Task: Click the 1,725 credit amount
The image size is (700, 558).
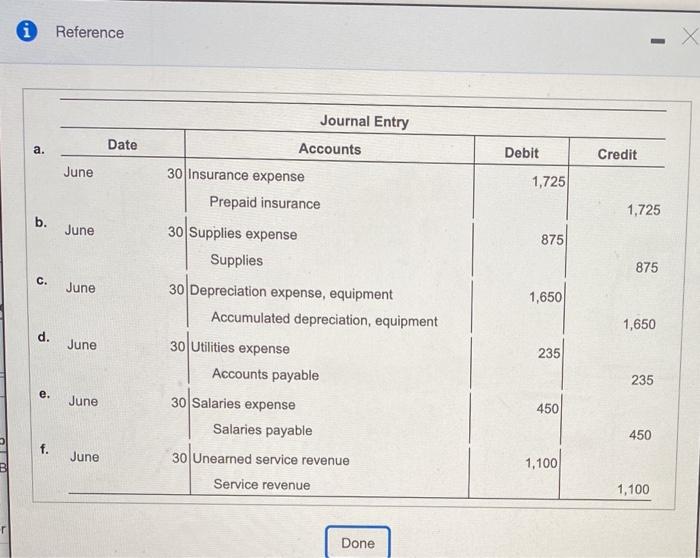Action: tap(644, 210)
